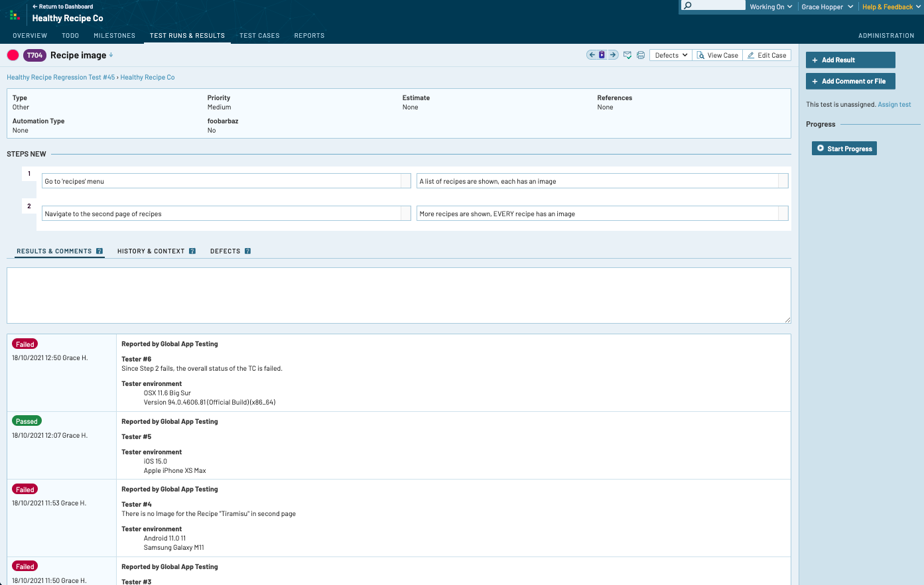Open the Grace Hopper user menu
Screen dimensions: 924x585
[x=826, y=7]
